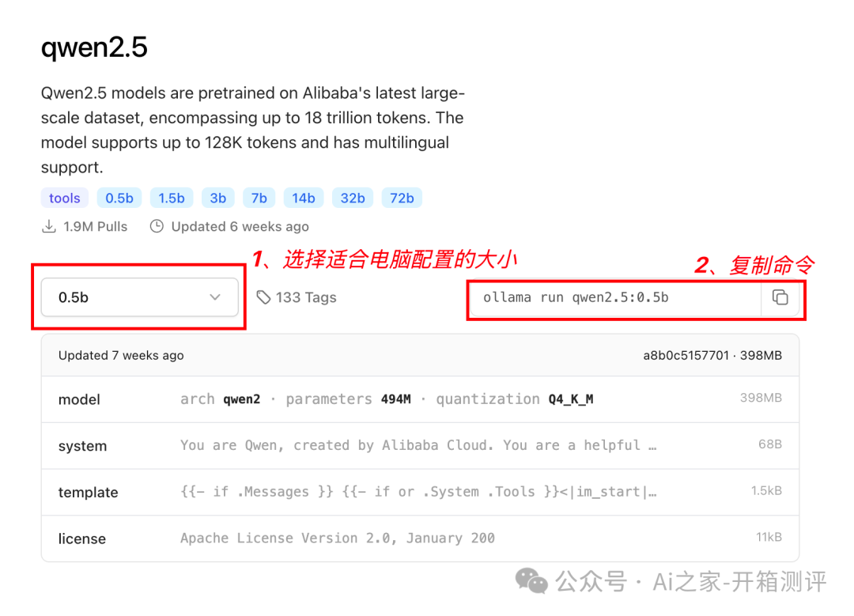Click the 68B size of system row
This screenshot has height=616, width=854.
[770, 444]
